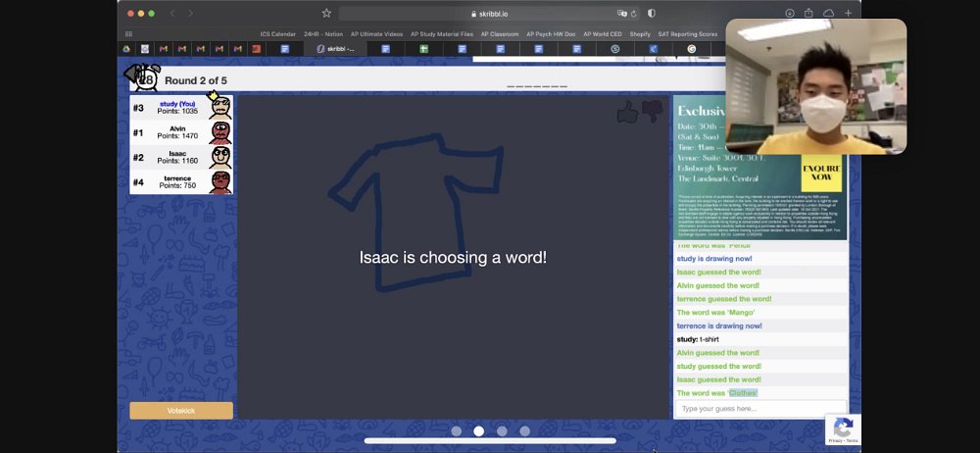This screenshot has height=453, width=980.
Task: Click the translate icon in address bar
Action: (622, 13)
